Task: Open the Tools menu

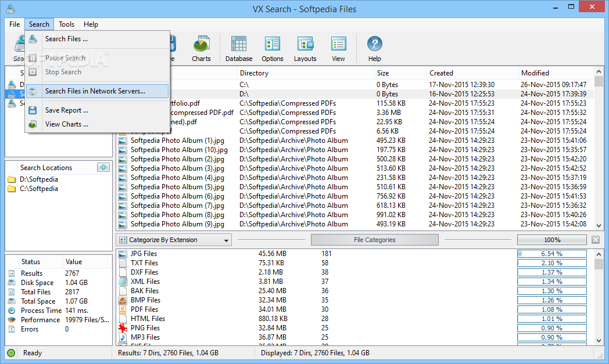Action: pos(66,24)
